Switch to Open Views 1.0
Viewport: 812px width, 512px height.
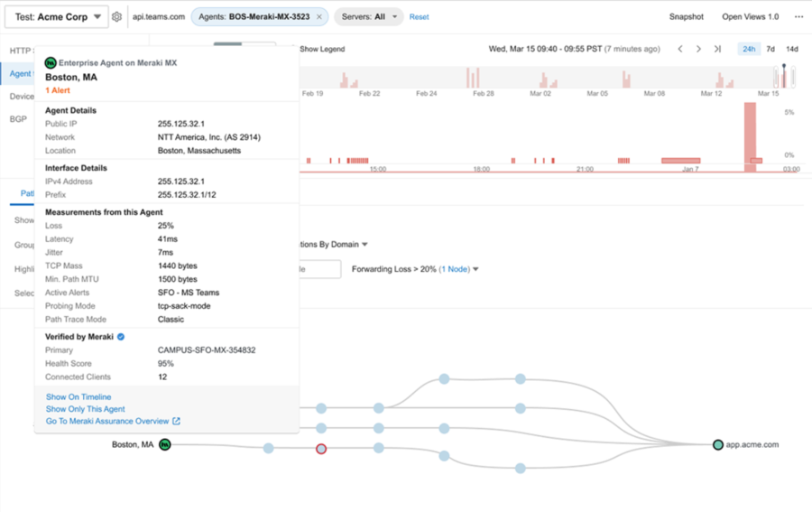(x=751, y=16)
